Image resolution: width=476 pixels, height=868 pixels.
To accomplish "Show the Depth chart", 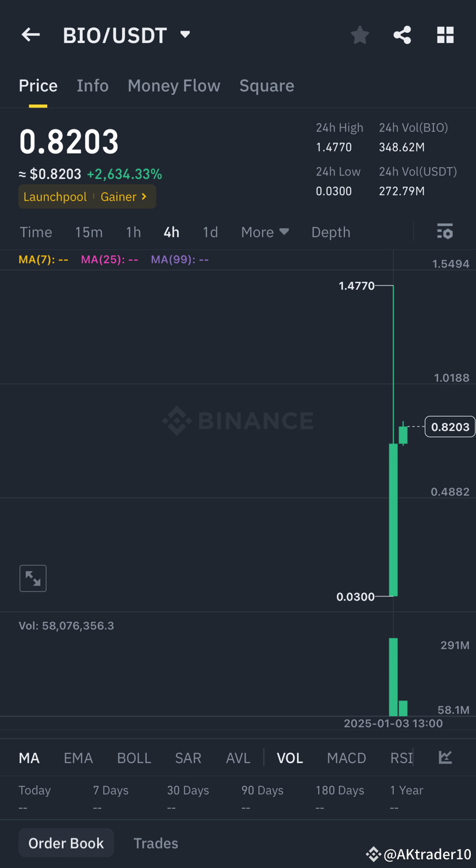I will pyautogui.click(x=331, y=232).
